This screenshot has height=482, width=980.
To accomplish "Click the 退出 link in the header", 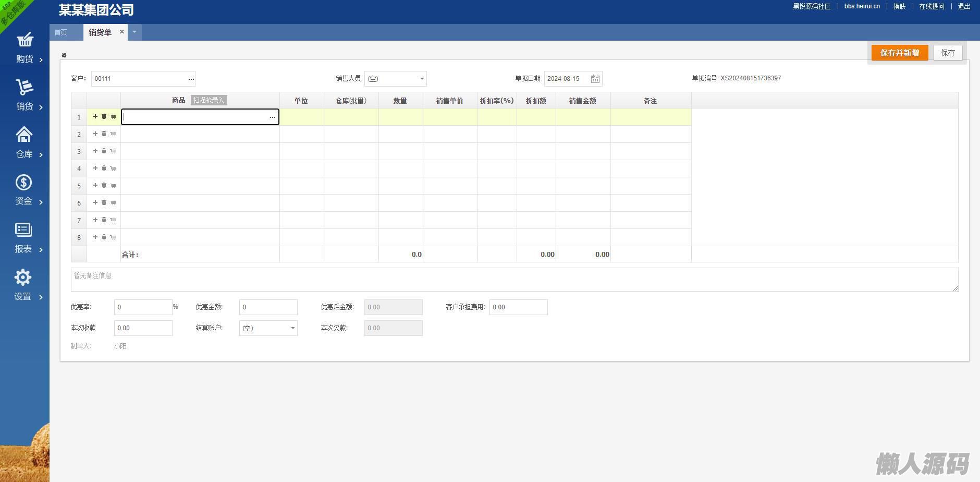I will tap(964, 6).
